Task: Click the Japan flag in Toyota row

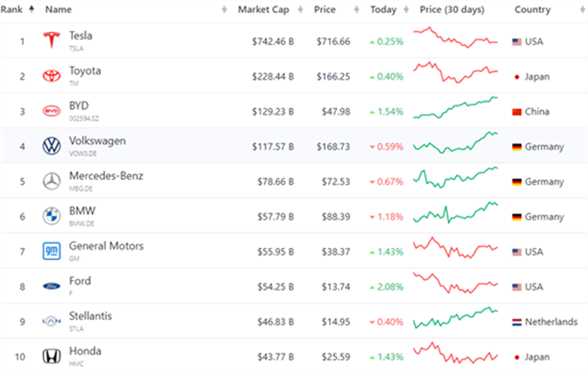Action: pos(517,77)
